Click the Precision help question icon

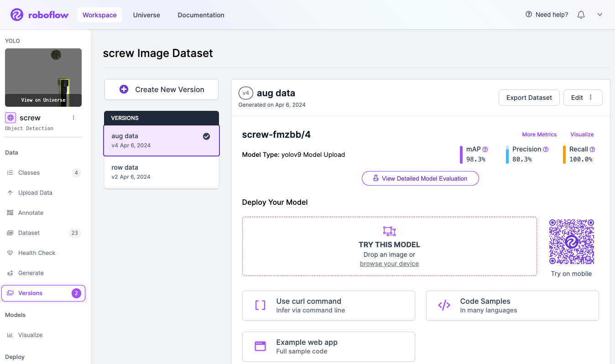pyautogui.click(x=546, y=149)
